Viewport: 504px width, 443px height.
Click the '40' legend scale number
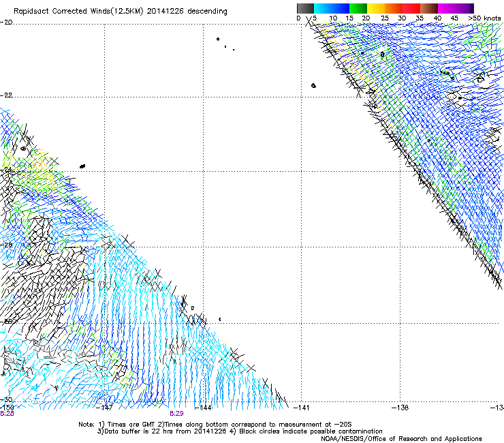tap(437, 18)
